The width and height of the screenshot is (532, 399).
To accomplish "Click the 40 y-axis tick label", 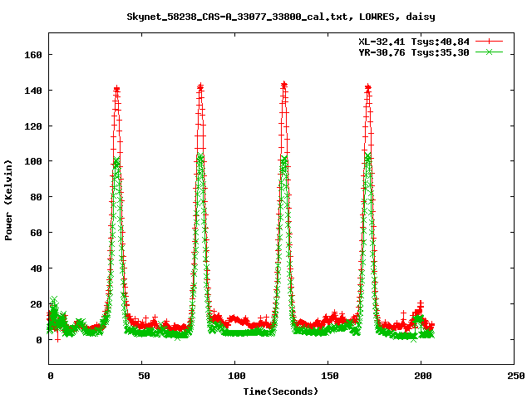I will click(x=36, y=268).
